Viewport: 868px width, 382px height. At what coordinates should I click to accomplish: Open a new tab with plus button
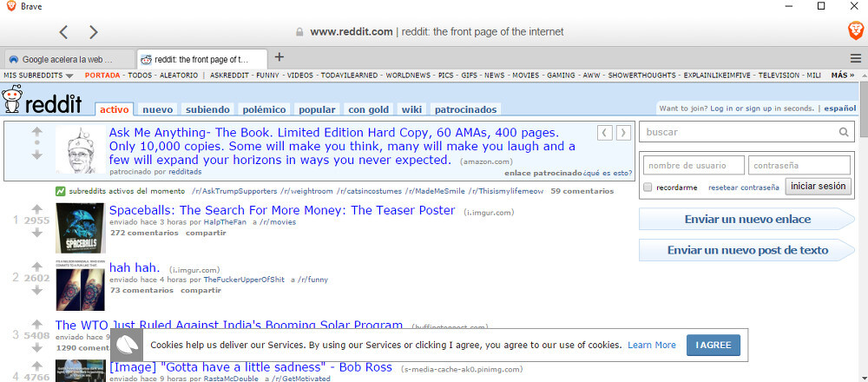tap(279, 57)
